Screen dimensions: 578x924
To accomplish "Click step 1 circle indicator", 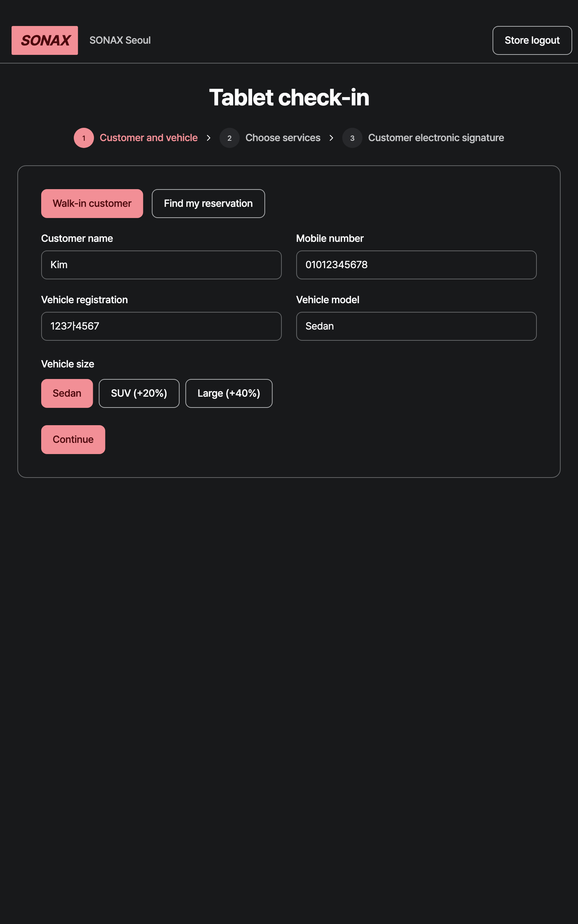I will [84, 138].
